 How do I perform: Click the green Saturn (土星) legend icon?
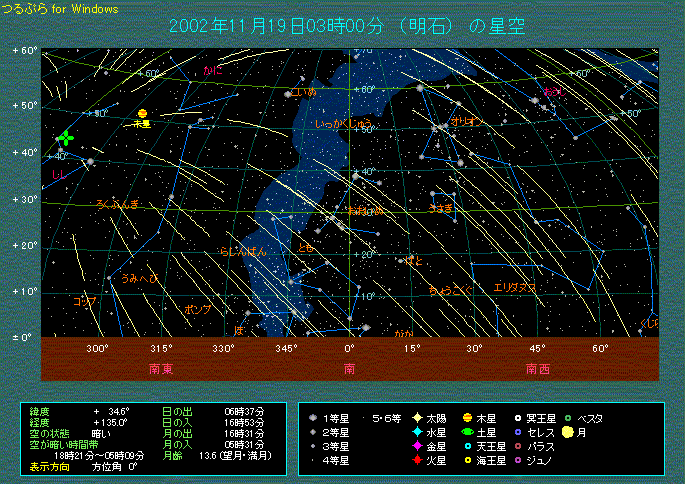click(467, 432)
